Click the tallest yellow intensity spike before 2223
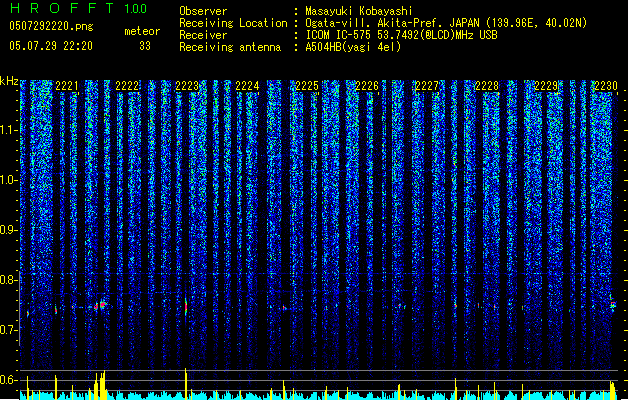This screenshot has width=629, height=400. pyautogui.click(x=186, y=384)
